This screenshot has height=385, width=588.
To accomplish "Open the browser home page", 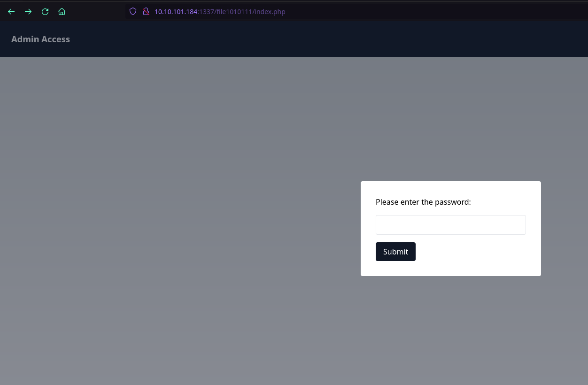I will point(62,12).
